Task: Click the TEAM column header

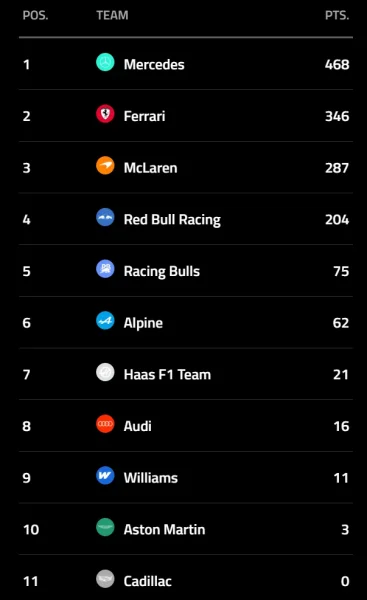Action: [x=112, y=15]
